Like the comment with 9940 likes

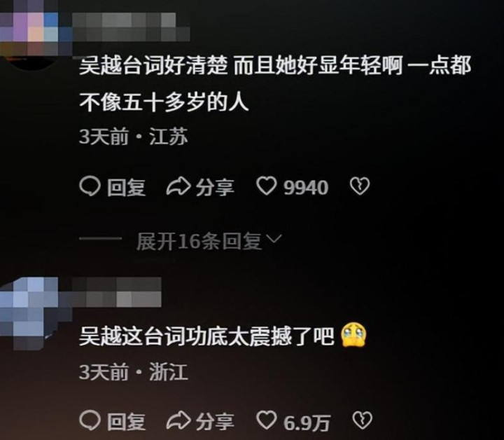[x=267, y=186]
